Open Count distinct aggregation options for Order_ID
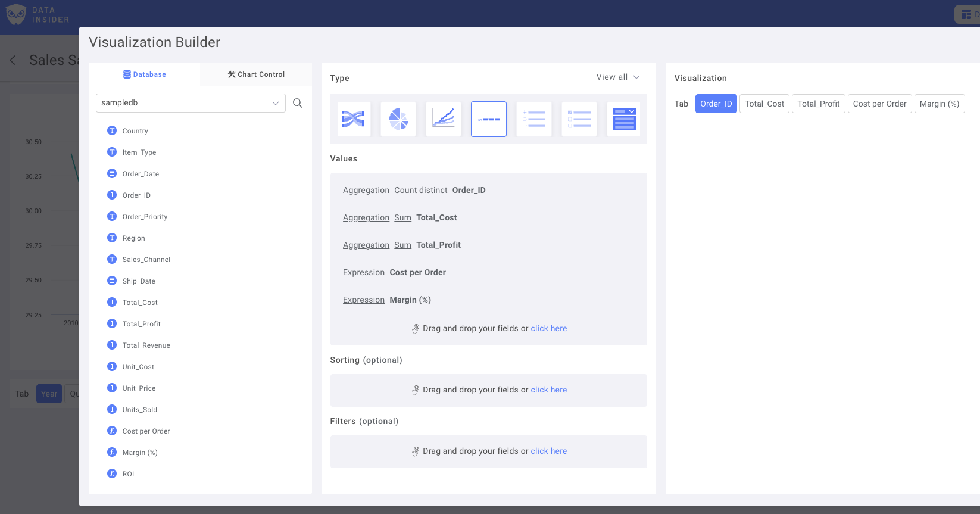The width and height of the screenshot is (980, 514). [420, 191]
